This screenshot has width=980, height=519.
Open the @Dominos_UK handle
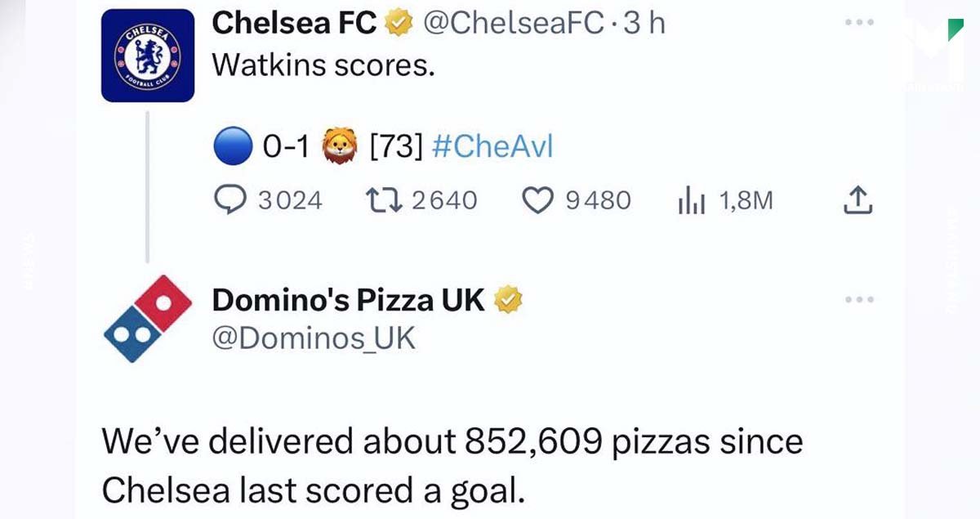[x=314, y=338]
